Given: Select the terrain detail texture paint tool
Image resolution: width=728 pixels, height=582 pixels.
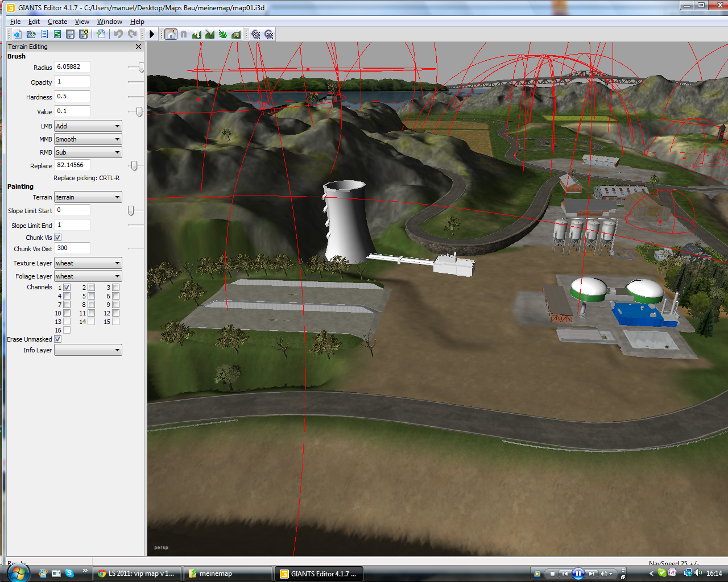Looking at the screenshot, I should click(x=210, y=35).
